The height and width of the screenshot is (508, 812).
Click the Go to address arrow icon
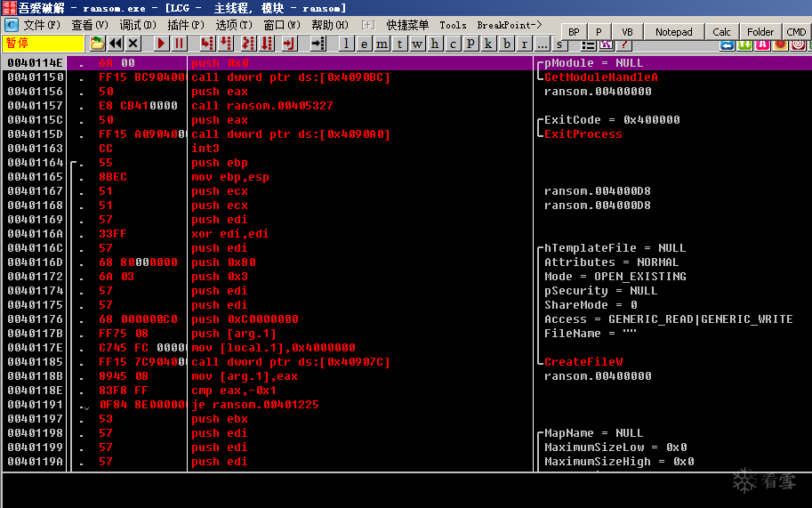(x=318, y=44)
